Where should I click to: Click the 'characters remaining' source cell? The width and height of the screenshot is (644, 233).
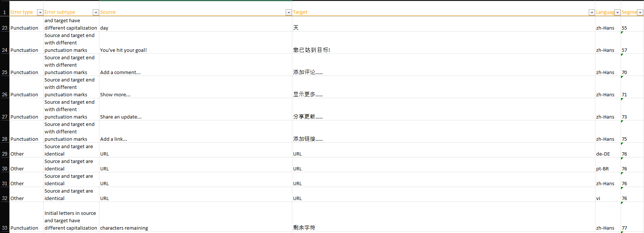(124, 228)
